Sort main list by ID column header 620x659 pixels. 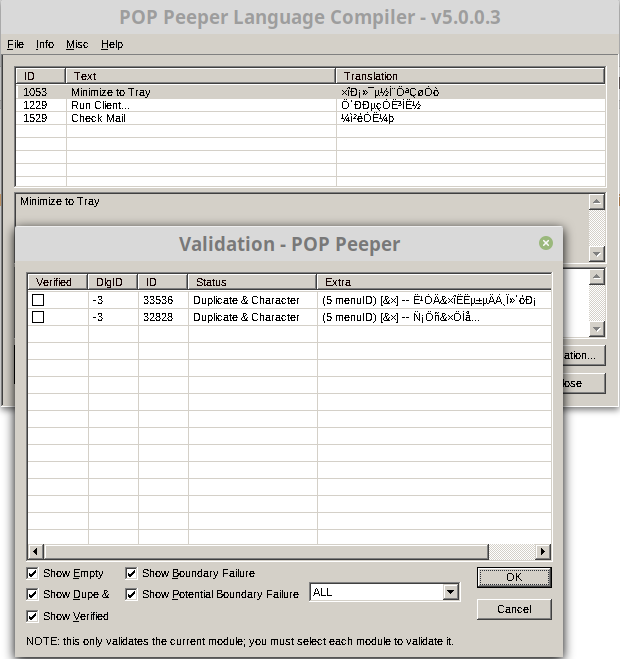coord(41,76)
